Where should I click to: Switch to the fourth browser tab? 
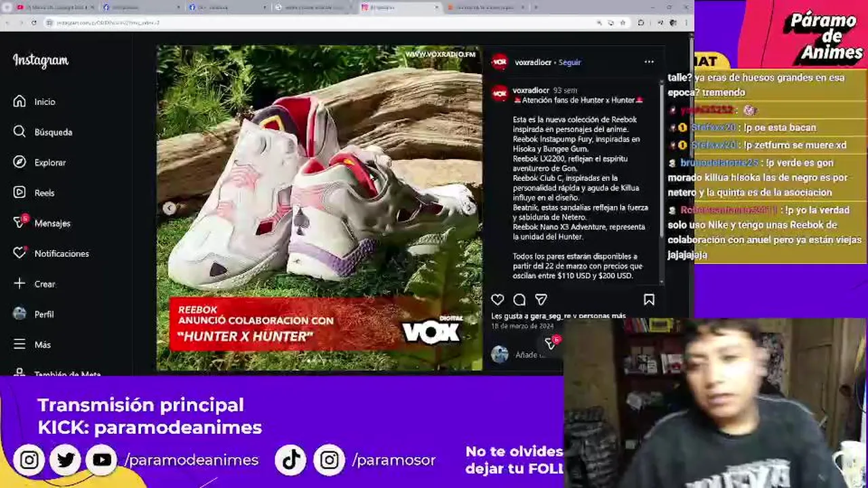click(313, 7)
